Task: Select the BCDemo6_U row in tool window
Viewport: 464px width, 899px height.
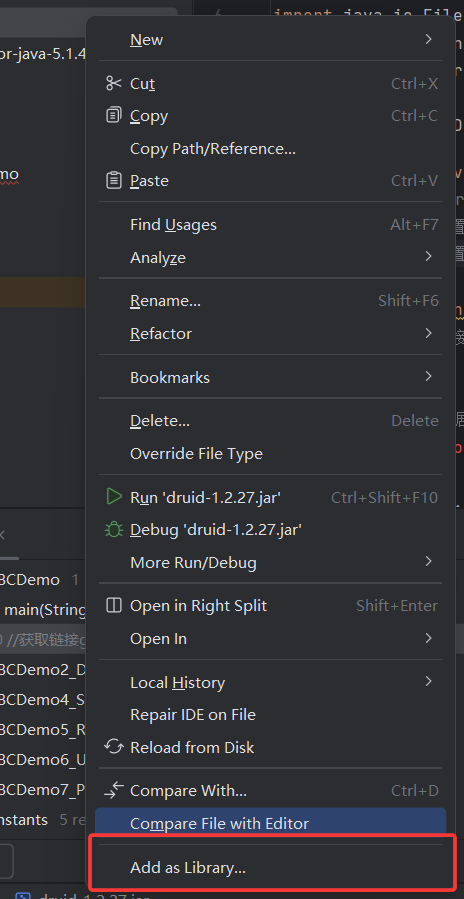Action: pyautogui.click(x=43, y=760)
